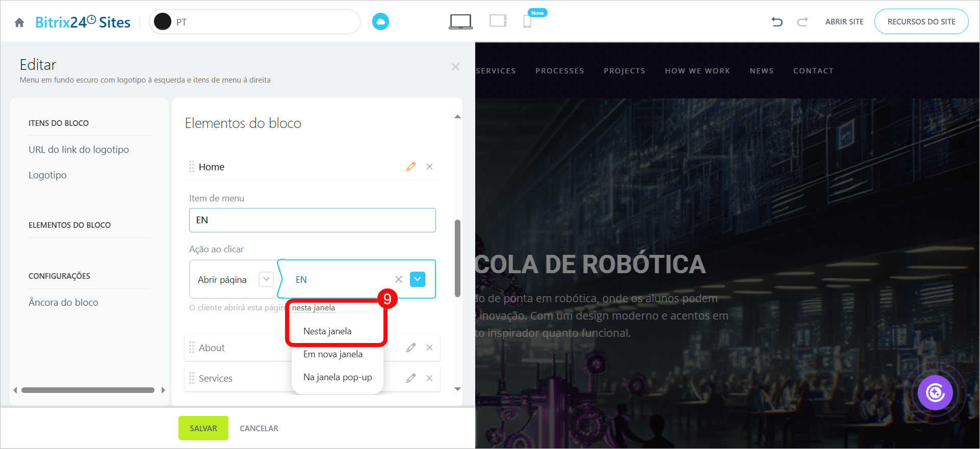The width and height of the screenshot is (980, 449).
Task: Switch to tablet preview
Action: click(498, 21)
